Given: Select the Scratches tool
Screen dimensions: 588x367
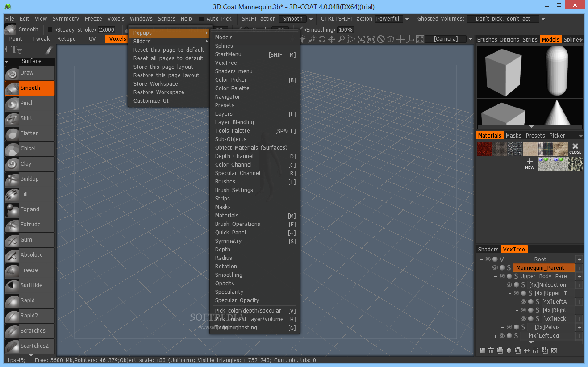Looking at the screenshot, I should pyautogui.click(x=29, y=331).
